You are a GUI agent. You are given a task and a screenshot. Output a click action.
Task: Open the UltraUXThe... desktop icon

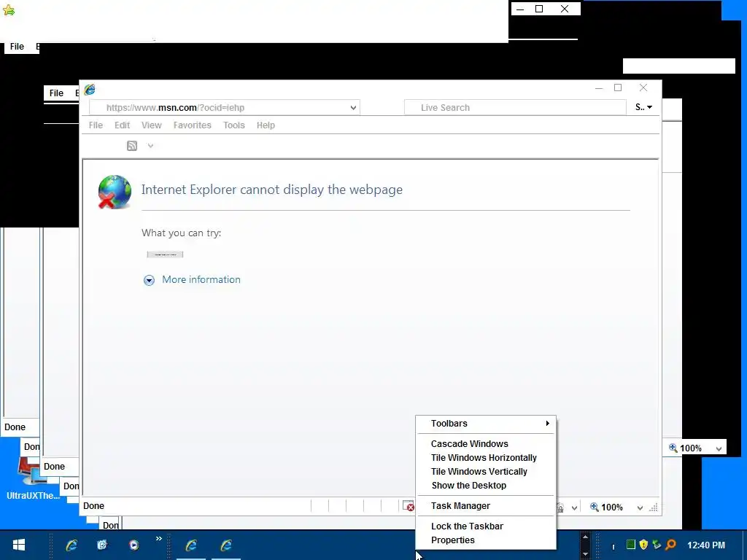click(x=32, y=478)
